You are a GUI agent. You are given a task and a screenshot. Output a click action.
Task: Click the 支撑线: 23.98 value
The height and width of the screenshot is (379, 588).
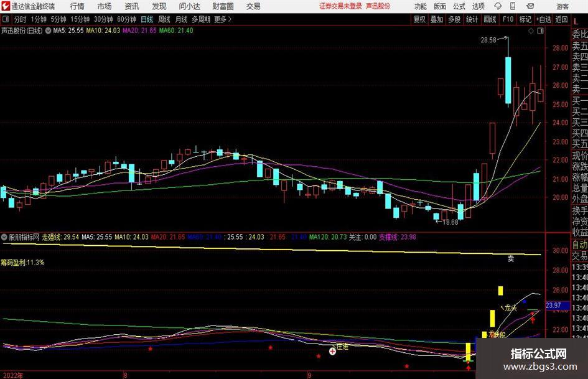pos(398,237)
